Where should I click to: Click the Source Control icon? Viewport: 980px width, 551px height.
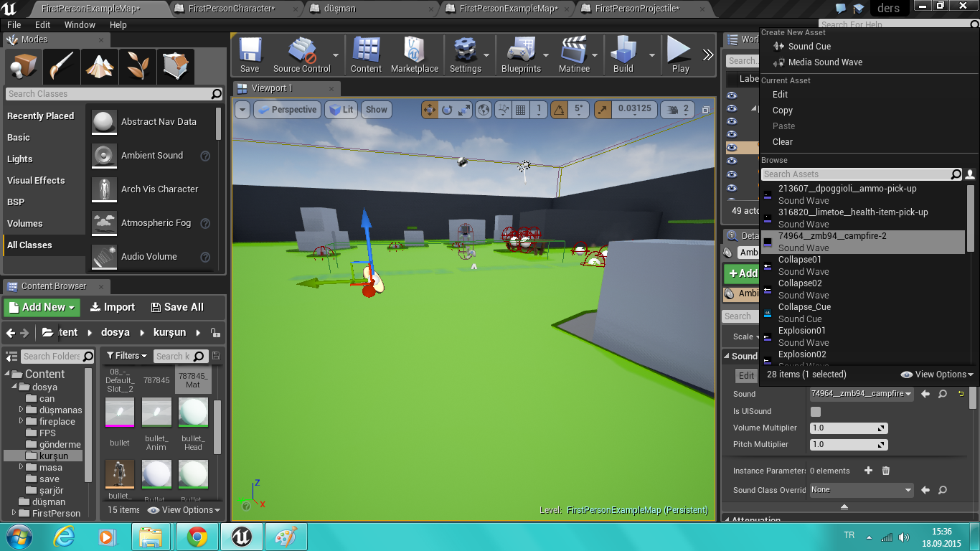(301, 55)
